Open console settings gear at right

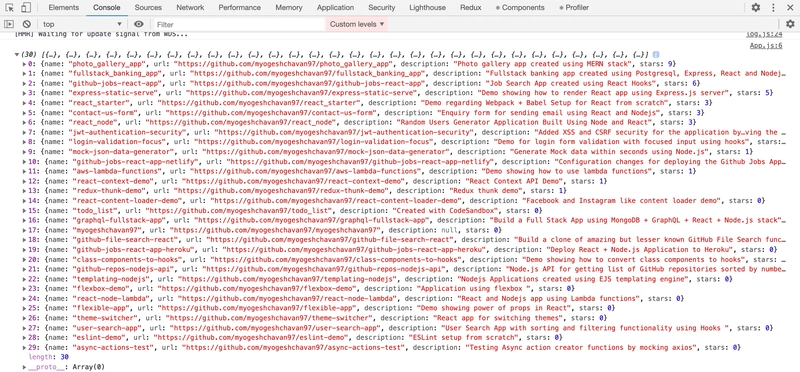[x=790, y=24]
